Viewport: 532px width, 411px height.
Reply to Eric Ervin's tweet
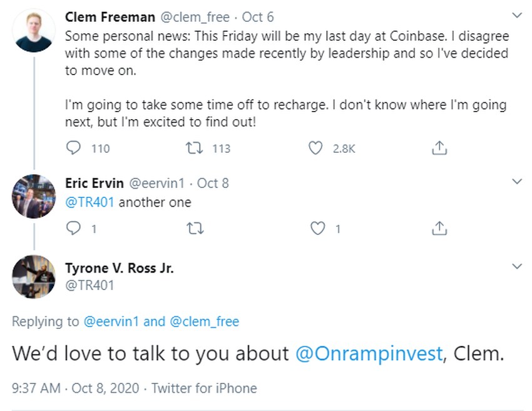click(x=74, y=228)
